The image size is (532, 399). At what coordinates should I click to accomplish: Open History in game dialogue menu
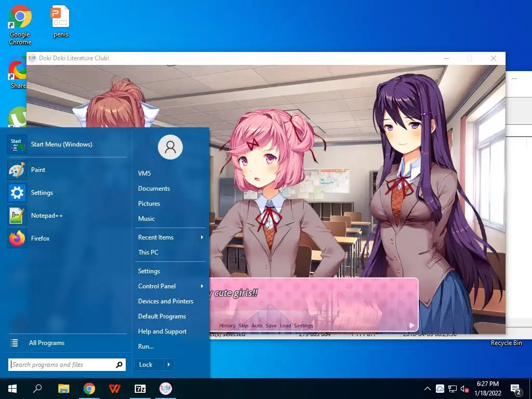[x=227, y=325]
